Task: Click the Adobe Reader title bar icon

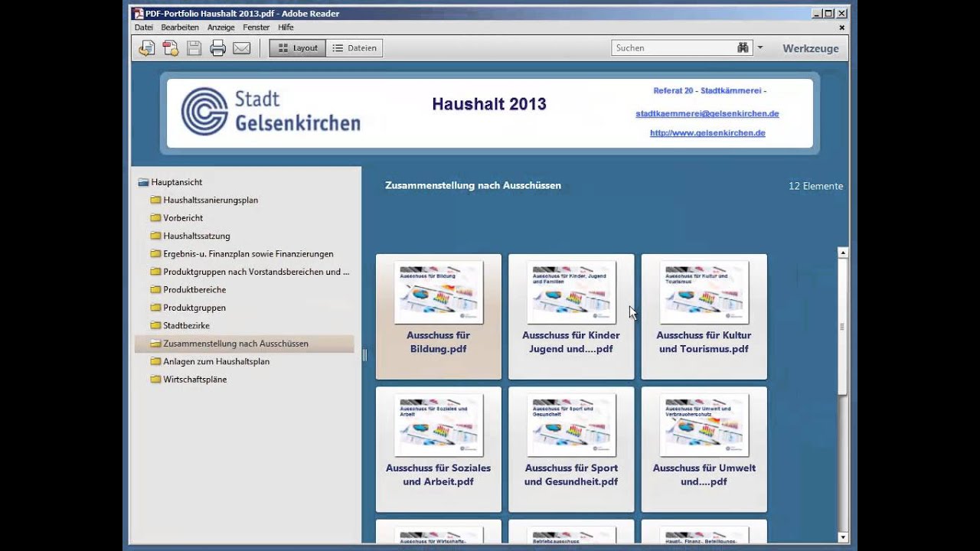Action: pos(139,13)
